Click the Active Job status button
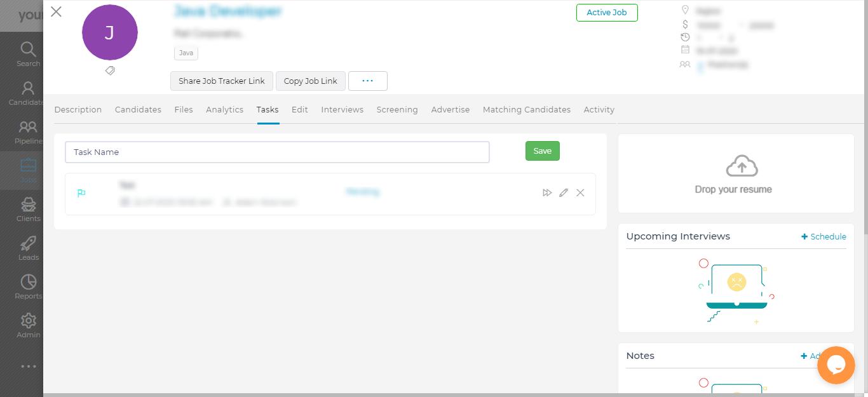This screenshot has width=868, height=397. [607, 13]
